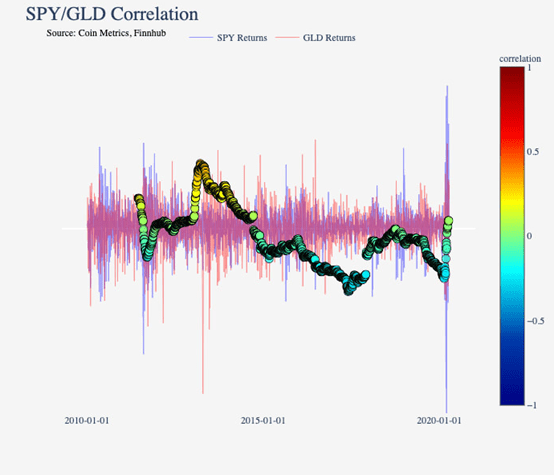Click the dark blue bottom of colorbar
The image size is (554, 475).
point(512,398)
